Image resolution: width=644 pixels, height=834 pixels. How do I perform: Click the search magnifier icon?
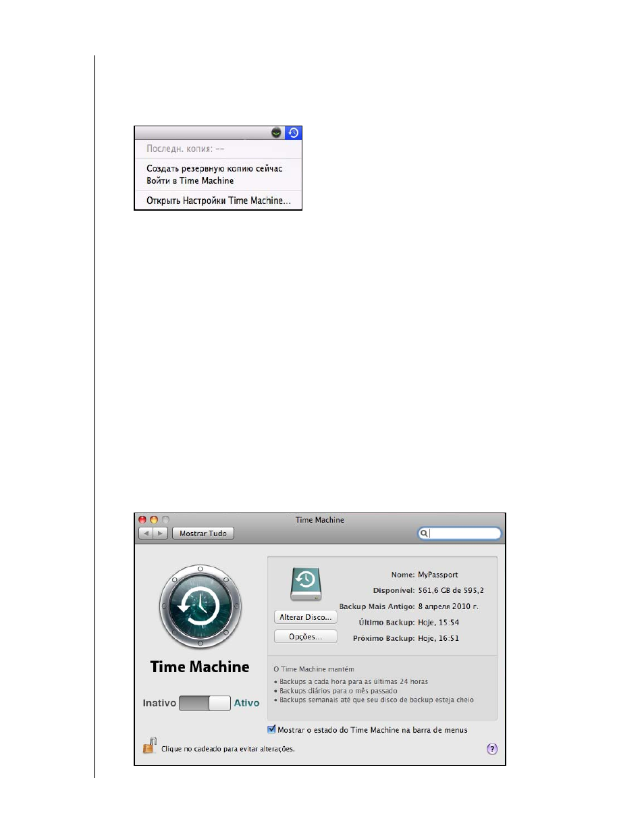point(424,533)
